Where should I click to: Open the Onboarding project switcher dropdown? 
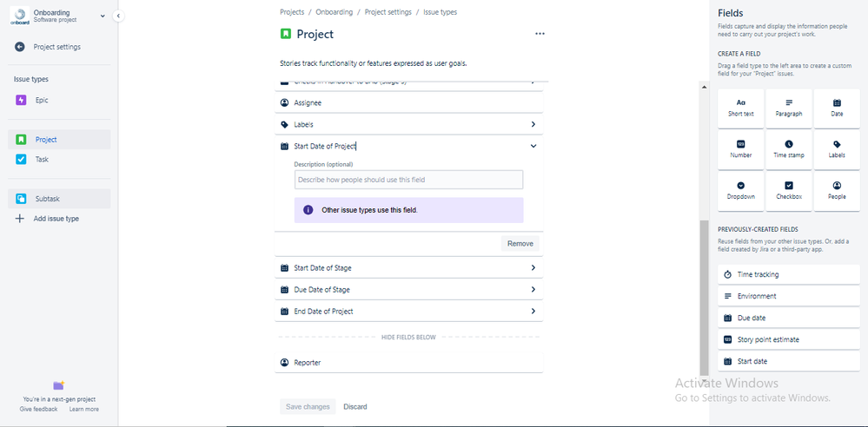coord(103,16)
